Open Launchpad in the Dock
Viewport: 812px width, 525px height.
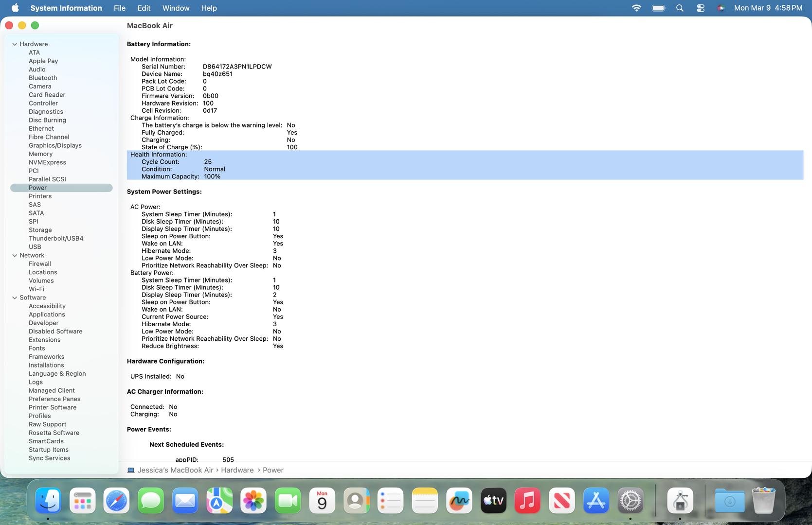82,500
